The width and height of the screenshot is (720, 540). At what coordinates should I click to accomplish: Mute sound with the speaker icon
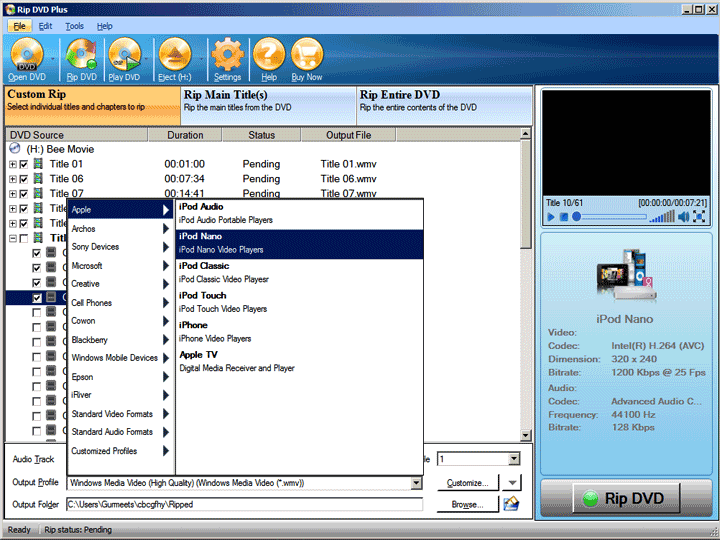(684, 216)
